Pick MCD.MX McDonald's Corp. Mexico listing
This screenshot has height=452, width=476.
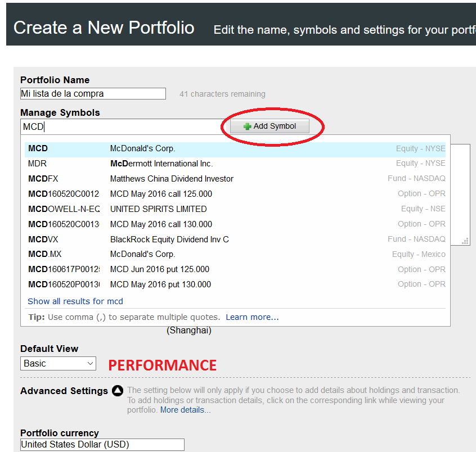(x=236, y=254)
